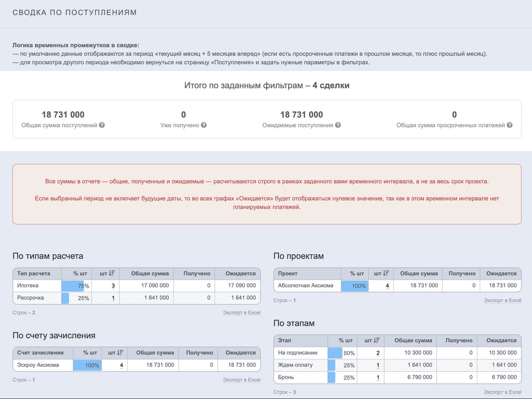Sort По счету зачисления table by шт
532x399 pixels.
[x=115, y=353]
